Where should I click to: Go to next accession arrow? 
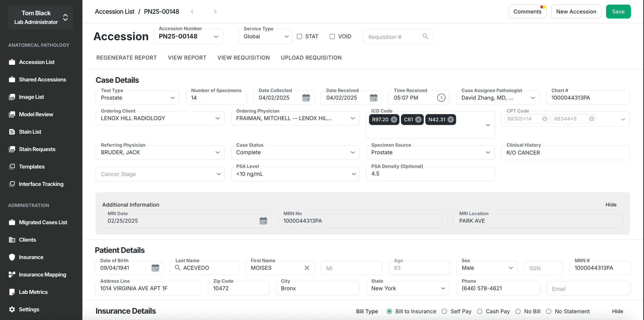tap(215, 12)
